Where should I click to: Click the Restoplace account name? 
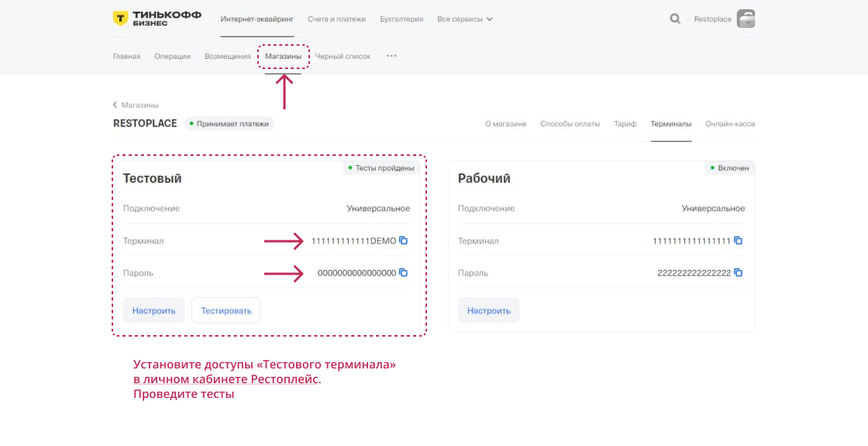coord(712,19)
